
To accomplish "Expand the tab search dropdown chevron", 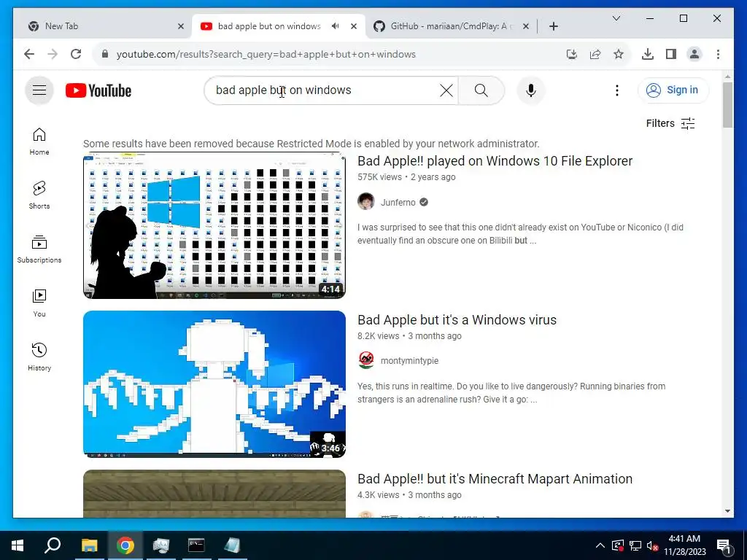I will click(x=616, y=18).
